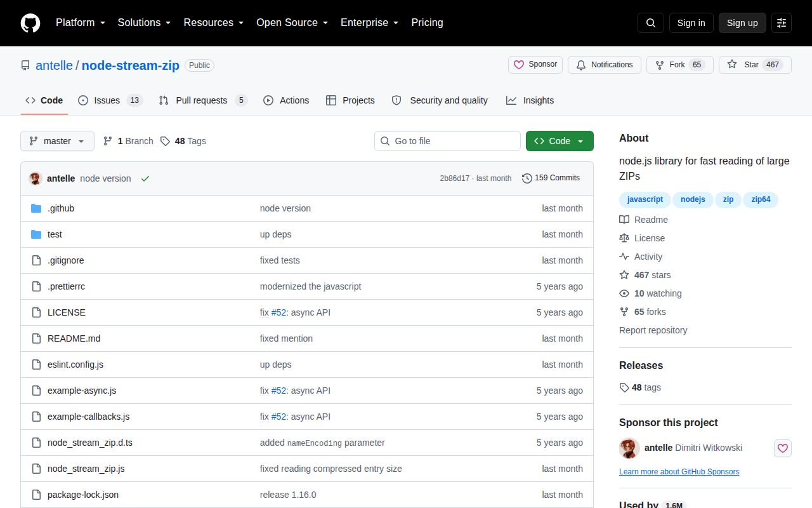Click the nodejs topic tag
The image size is (812, 508).
[693, 199]
